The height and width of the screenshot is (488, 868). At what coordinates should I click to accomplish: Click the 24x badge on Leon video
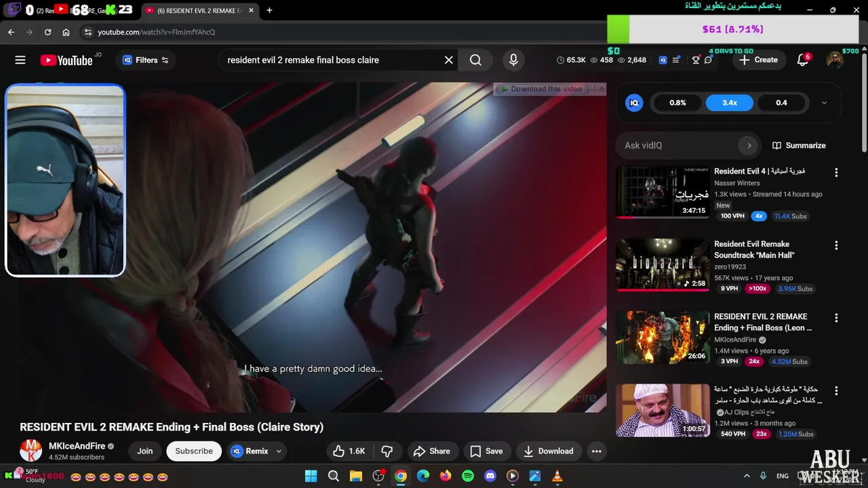(x=754, y=361)
